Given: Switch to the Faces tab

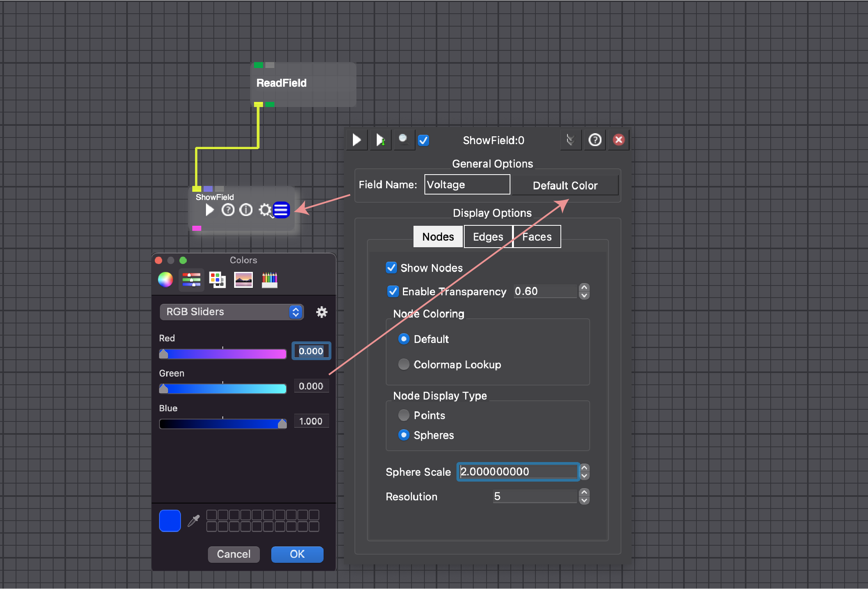Looking at the screenshot, I should click(x=537, y=237).
